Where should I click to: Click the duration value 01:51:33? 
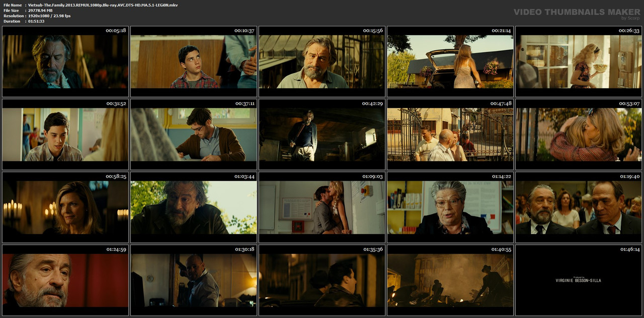(36, 21)
